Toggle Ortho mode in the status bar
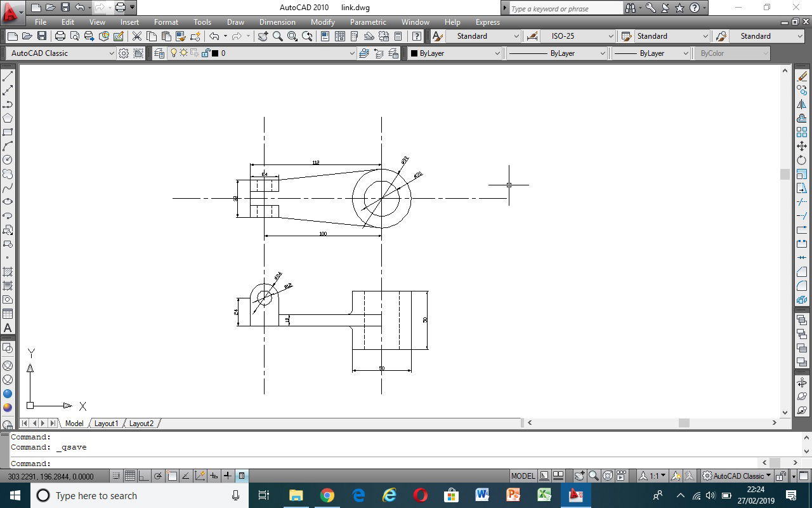This screenshot has height=508, width=812. (143, 475)
